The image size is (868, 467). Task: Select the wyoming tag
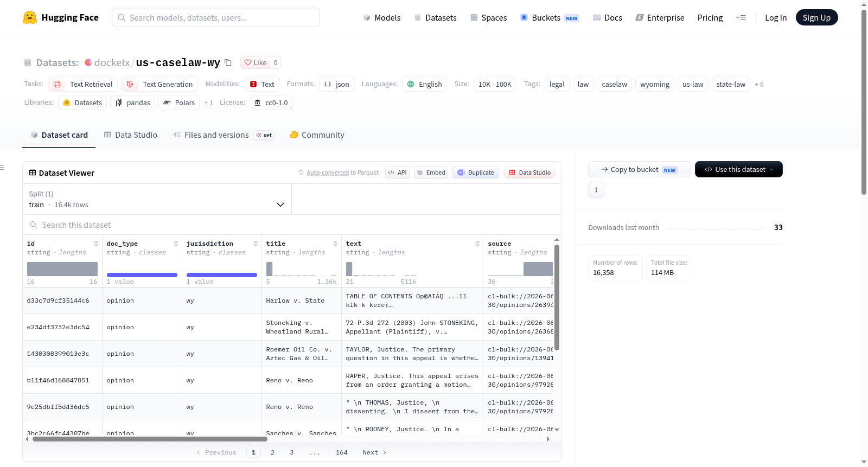pos(655,84)
